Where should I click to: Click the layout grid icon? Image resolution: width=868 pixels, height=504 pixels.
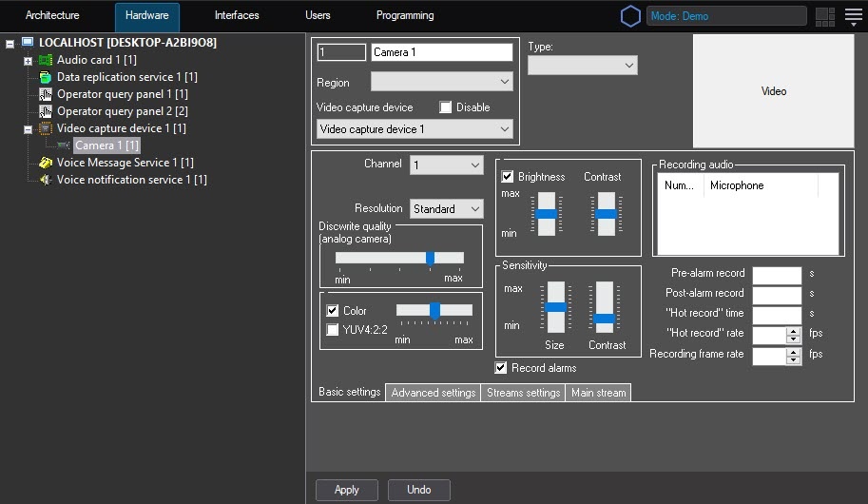click(824, 16)
